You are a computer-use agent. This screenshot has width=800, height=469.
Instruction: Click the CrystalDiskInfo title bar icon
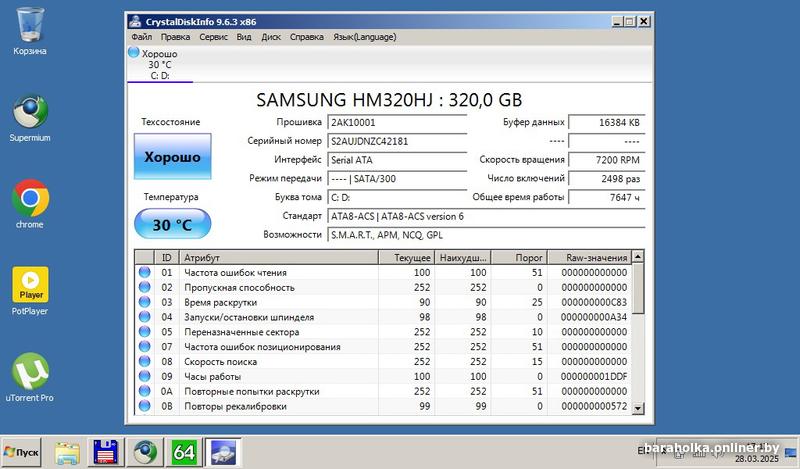coord(135,21)
